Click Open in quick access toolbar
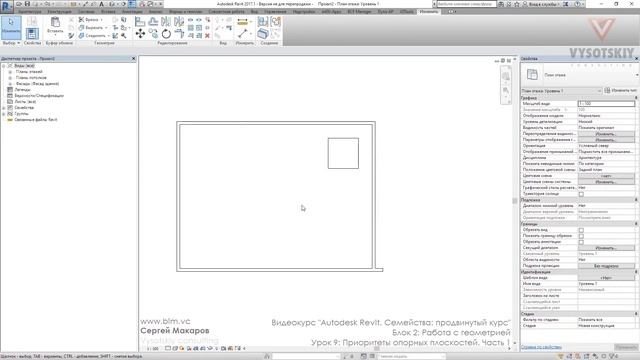 click(x=19, y=4)
